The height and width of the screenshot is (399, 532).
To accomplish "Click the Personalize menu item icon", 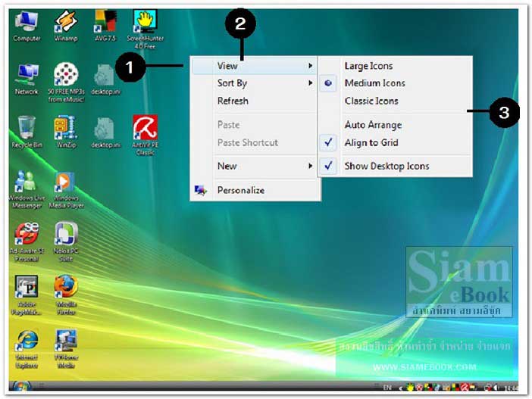I will tap(200, 190).
